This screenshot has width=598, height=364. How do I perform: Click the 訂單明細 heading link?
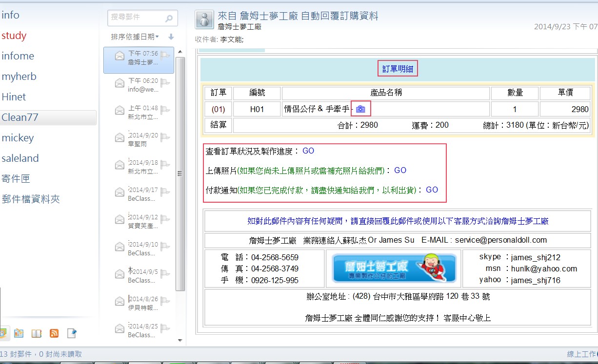pyautogui.click(x=398, y=69)
